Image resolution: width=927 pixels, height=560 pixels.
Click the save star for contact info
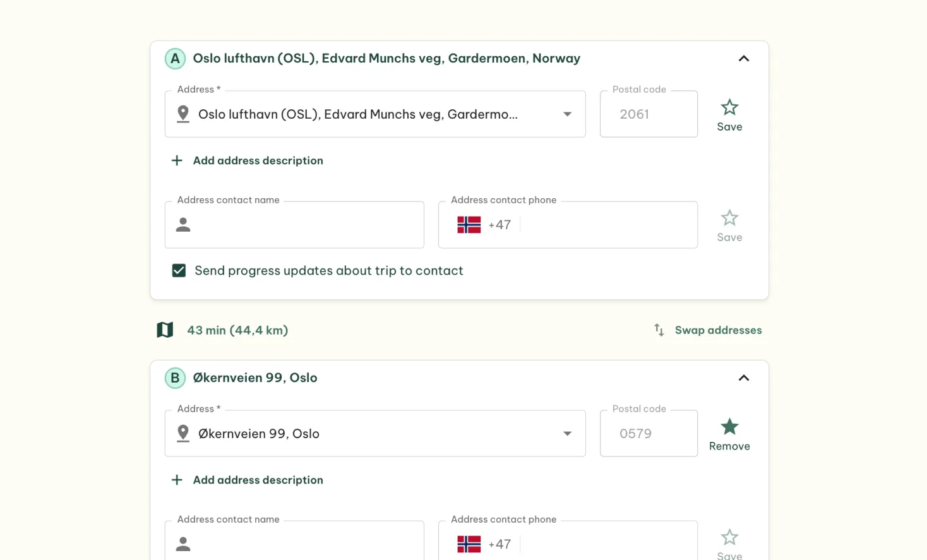click(x=729, y=218)
